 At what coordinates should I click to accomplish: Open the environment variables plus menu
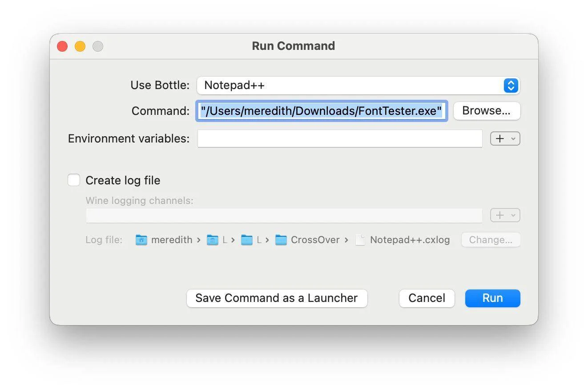pyautogui.click(x=505, y=138)
